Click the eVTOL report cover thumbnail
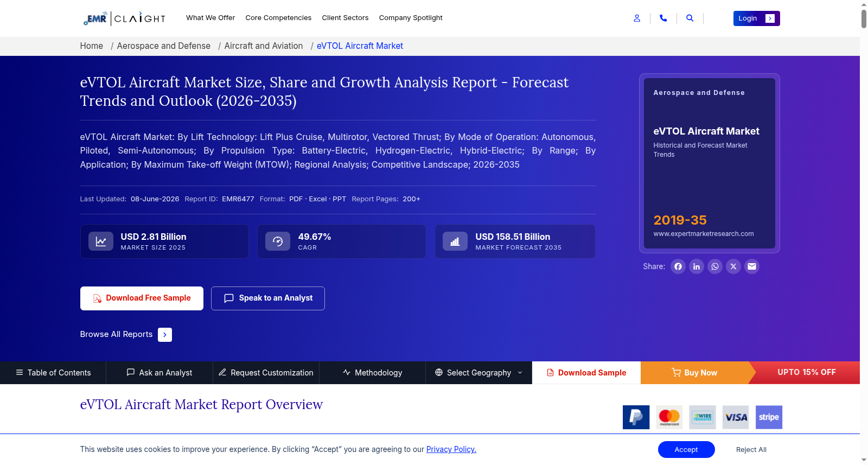Viewport: 868px width, 465px height. click(710, 163)
